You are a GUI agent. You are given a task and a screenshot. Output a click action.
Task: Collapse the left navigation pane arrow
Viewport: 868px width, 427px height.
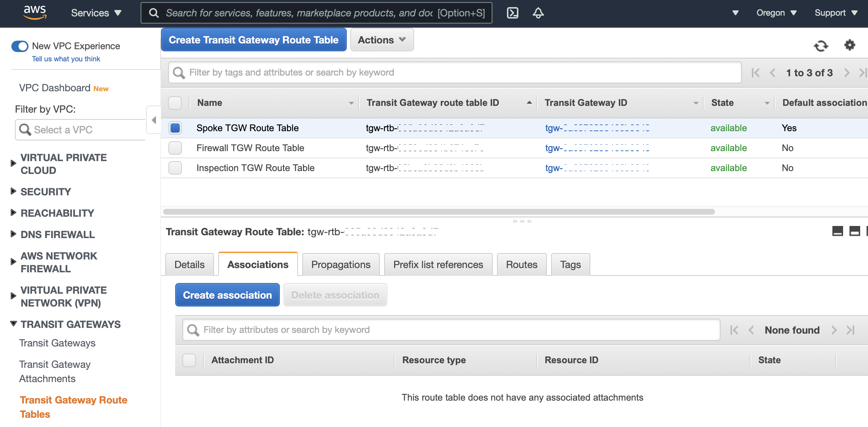pyautogui.click(x=154, y=120)
